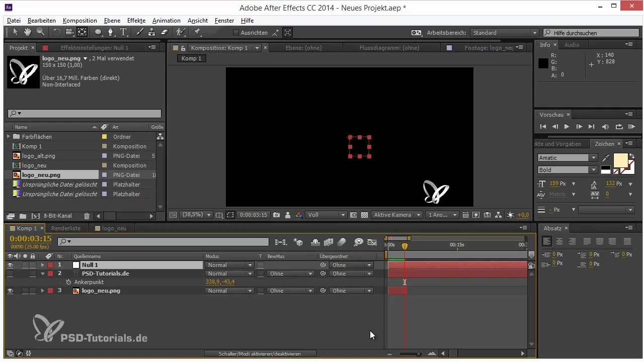This screenshot has height=362, width=644.
Task: Switch to the Renderliste tab
Action: click(x=66, y=228)
